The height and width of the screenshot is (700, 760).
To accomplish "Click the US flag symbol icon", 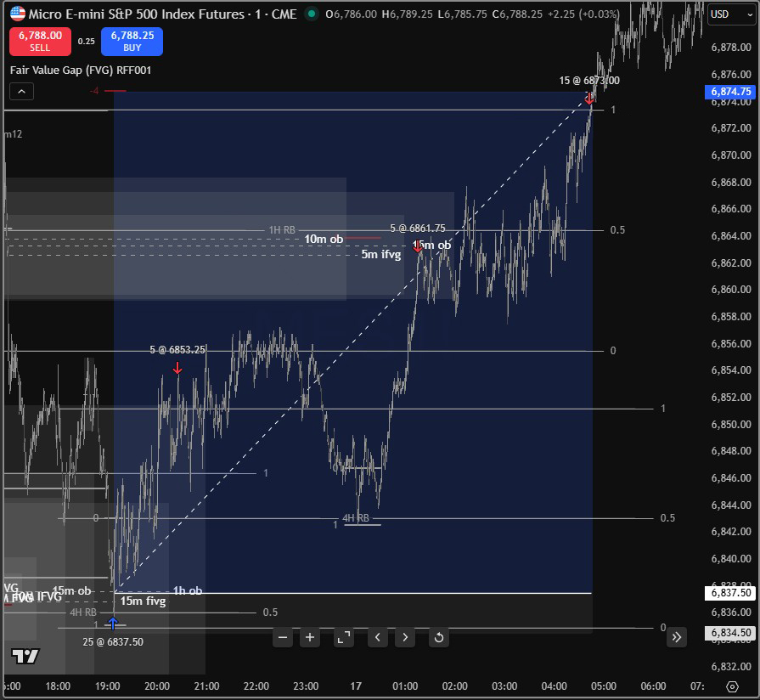I will click(18, 14).
